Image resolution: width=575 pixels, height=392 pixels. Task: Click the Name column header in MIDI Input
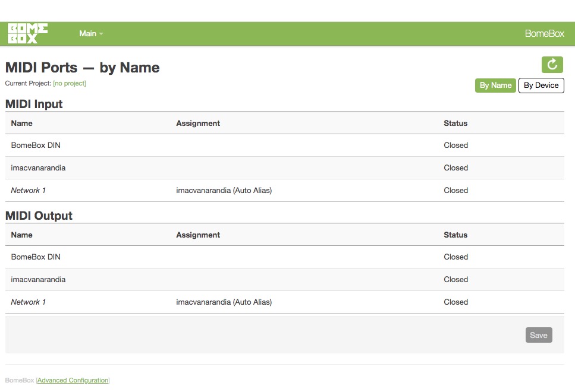tap(21, 123)
